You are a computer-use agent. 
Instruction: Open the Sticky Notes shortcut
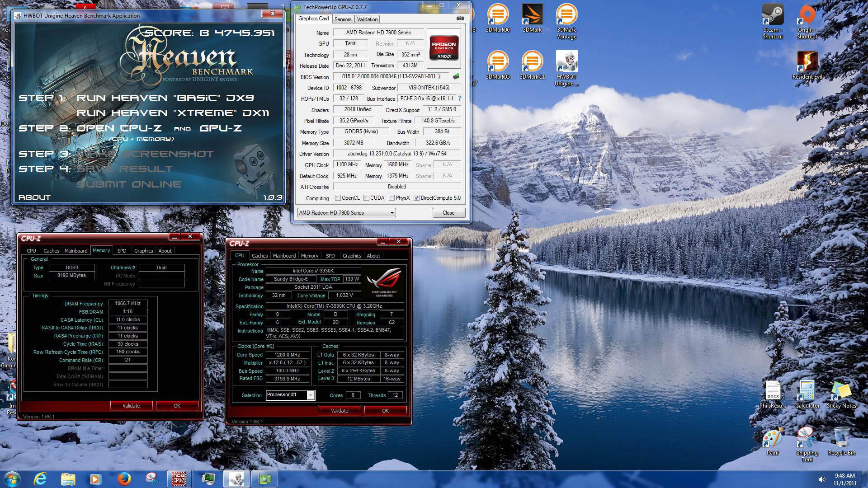click(841, 394)
